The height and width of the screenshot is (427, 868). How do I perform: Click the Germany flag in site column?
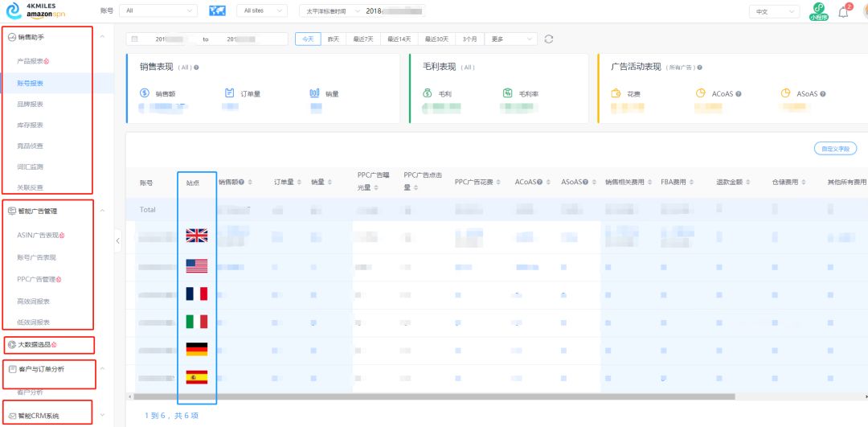[x=196, y=349]
